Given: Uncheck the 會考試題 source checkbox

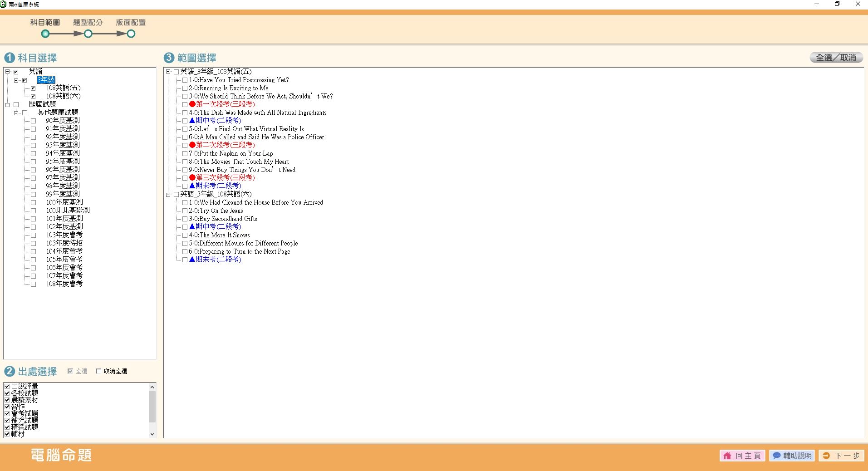Looking at the screenshot, I should click(7, 413).
